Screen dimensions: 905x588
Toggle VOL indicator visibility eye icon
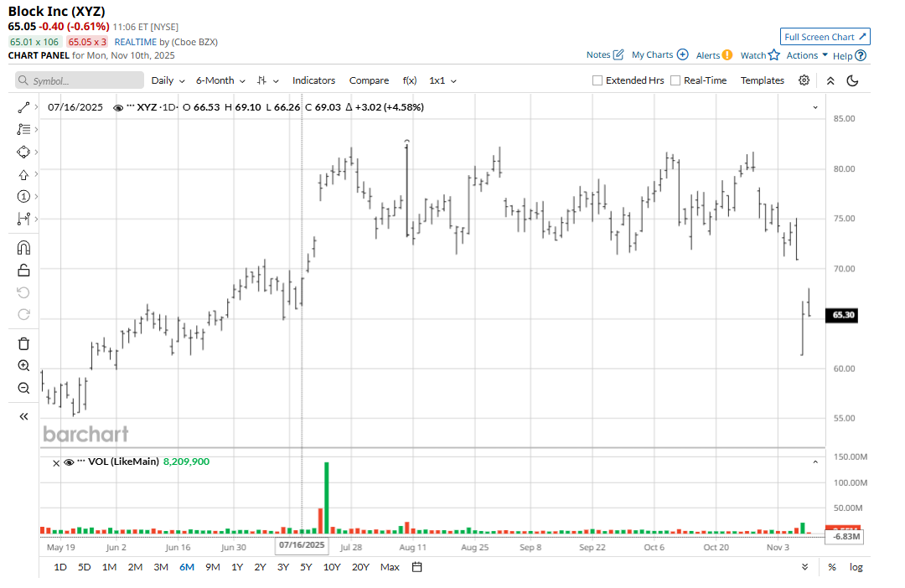(69, 463)
